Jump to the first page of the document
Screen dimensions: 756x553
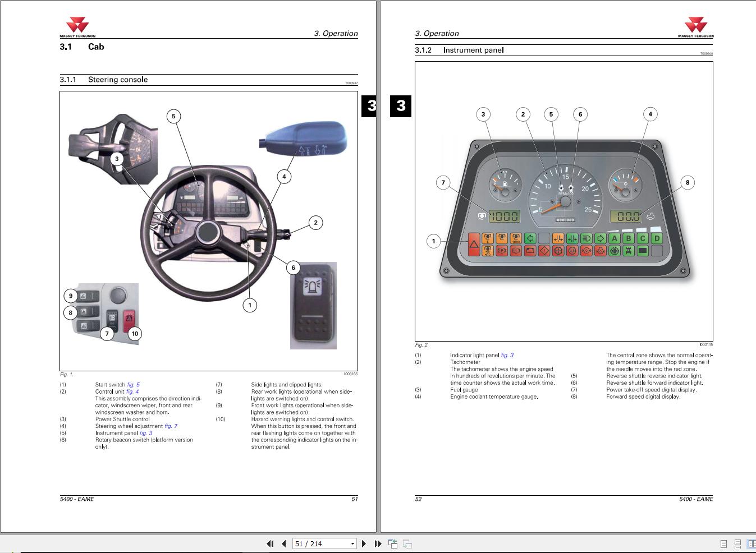point(270,543)
